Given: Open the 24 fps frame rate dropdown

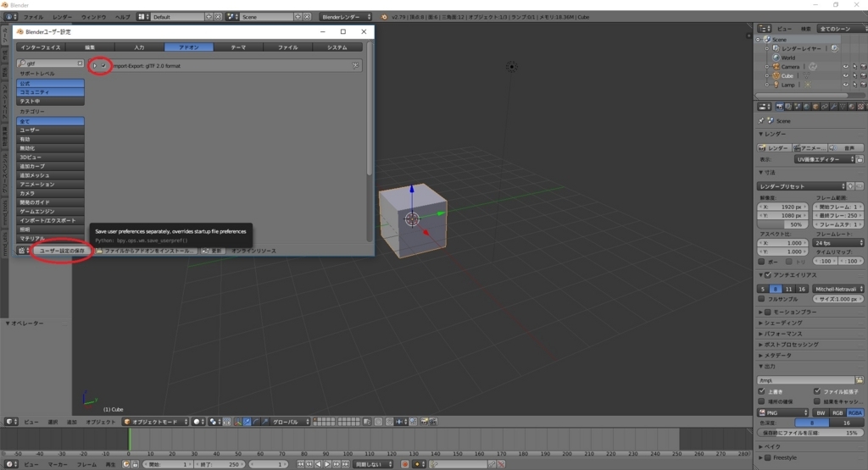Looking at the screenshot, I should pos(838,243).
